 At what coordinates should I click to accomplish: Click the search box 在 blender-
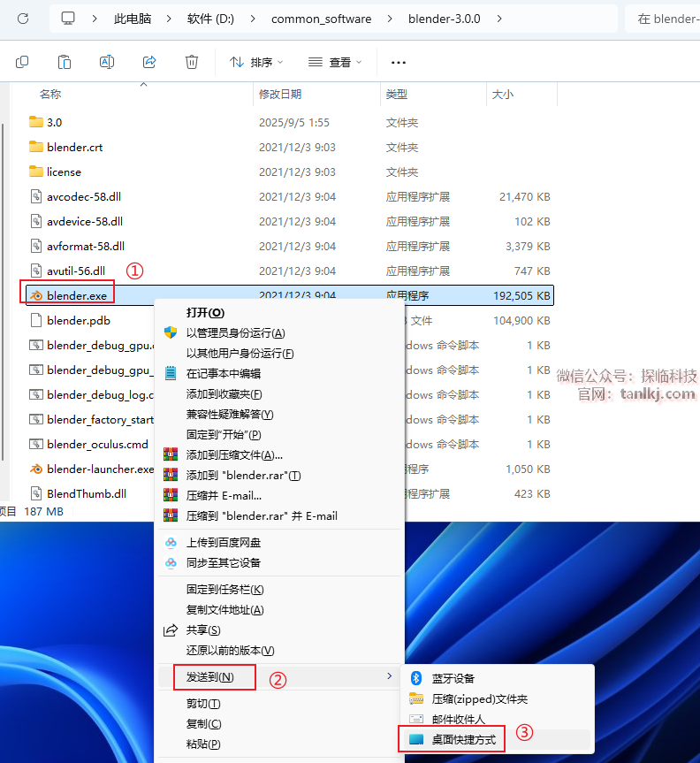[663, 19]
